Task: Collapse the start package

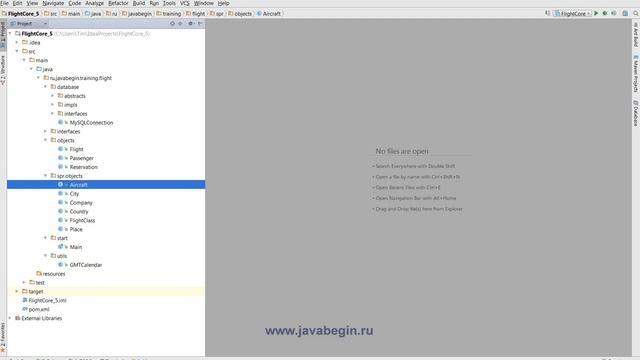Action: (45, 238)
